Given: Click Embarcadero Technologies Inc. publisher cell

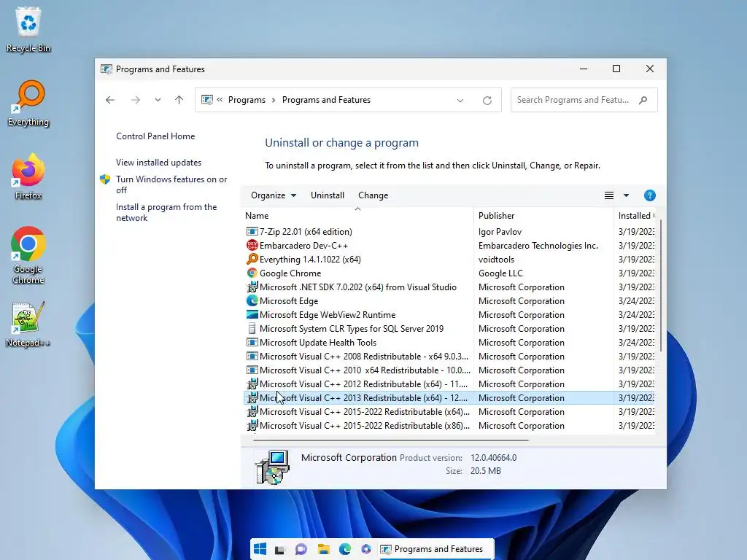Looking at the screenshot, I should (x=538, y=245).
